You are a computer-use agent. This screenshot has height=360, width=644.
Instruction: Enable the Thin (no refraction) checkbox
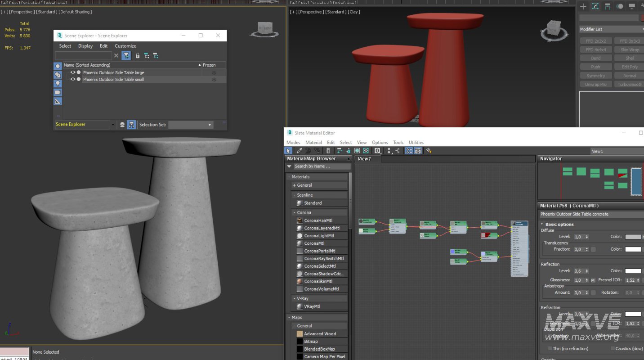(x=550, y=349)
